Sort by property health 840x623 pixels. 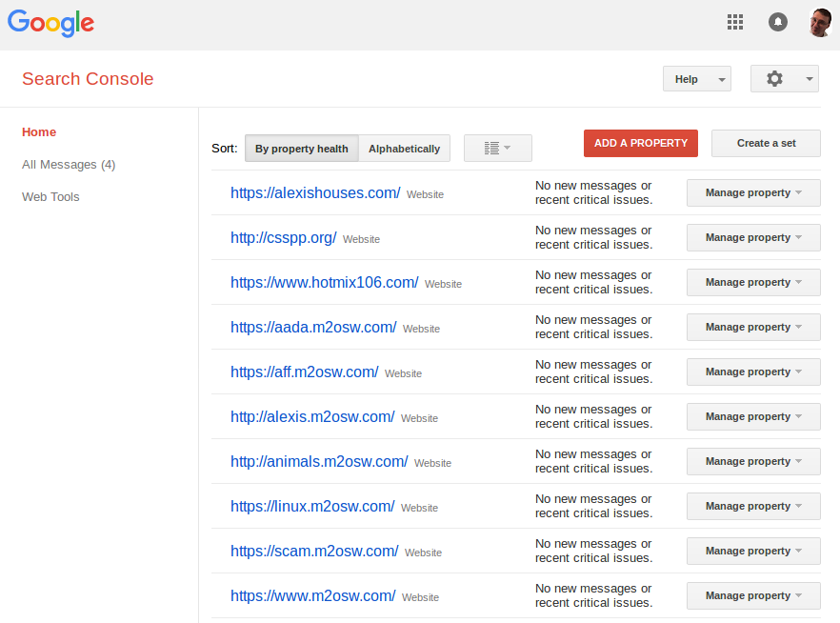pos(302,149)
